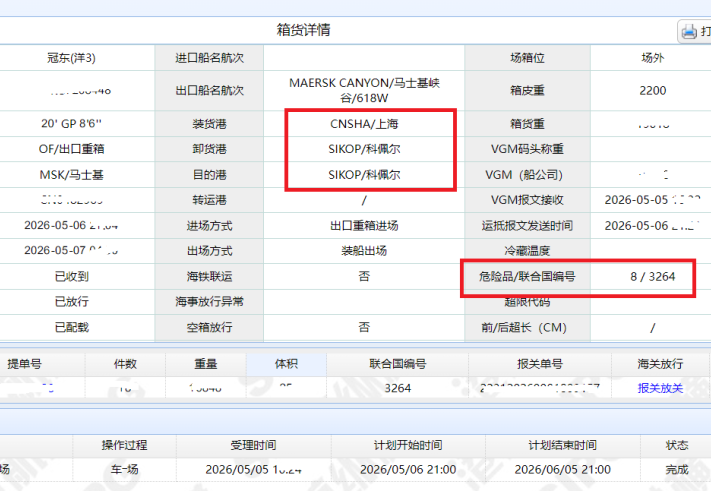Click the SIKOP/科佩尔 value in 卸货港 row
This screenshot has width=711, height=491.
click(x=364, y=149)
